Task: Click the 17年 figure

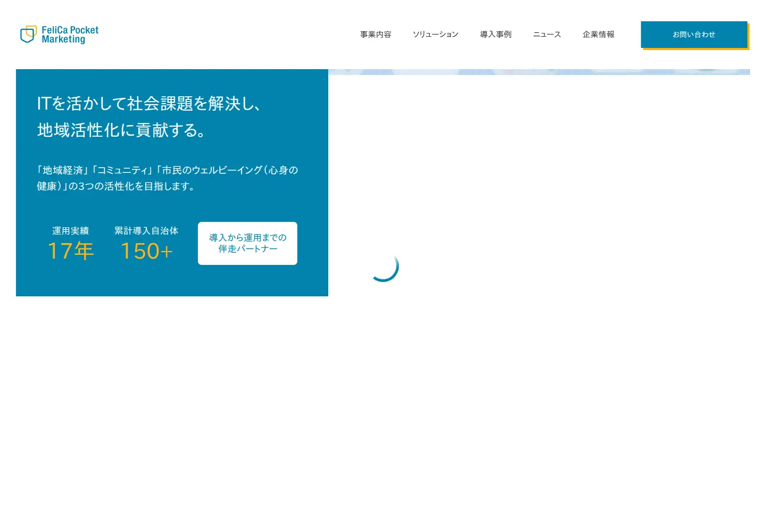Action: click(x=71, y=251)
